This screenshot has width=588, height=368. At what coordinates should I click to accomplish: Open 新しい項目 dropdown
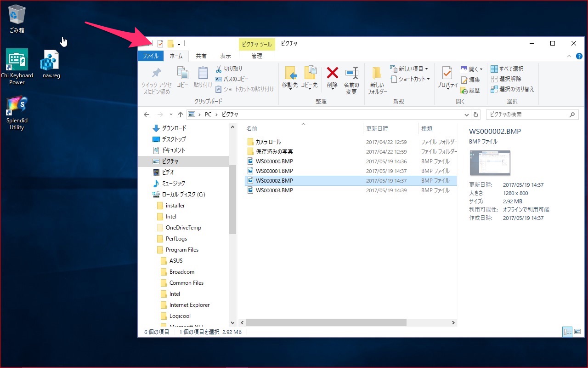[409, 69]
